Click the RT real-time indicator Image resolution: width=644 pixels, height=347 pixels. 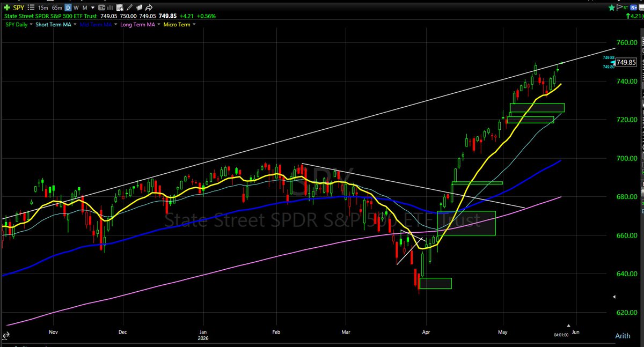point(626,8)
